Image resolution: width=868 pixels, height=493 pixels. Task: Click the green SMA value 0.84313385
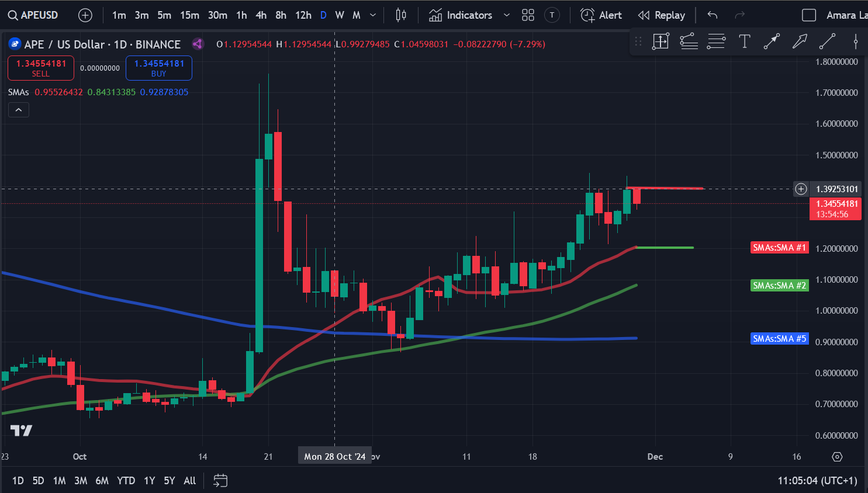[x=112, y=92]
